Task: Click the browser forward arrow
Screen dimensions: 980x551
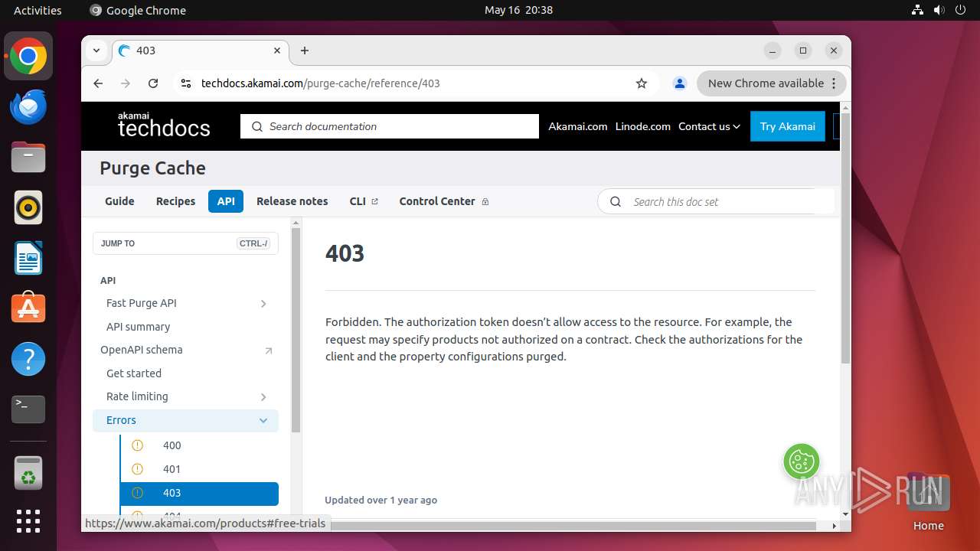Action: 126,83
